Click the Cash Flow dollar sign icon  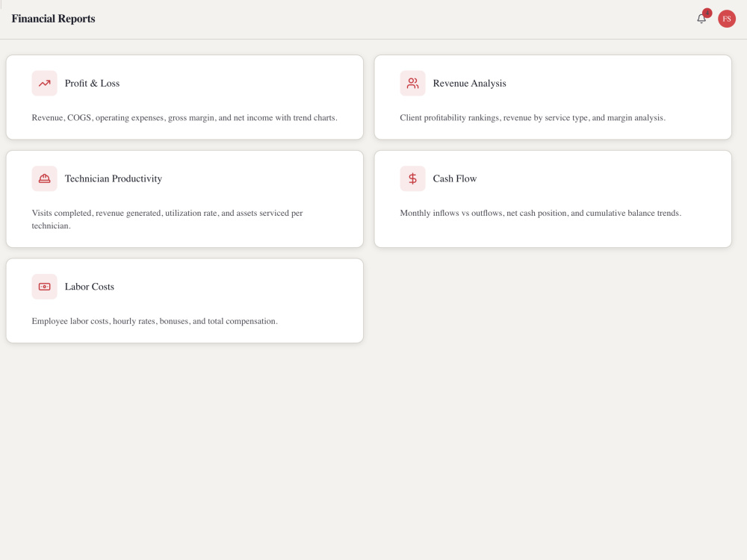coord(412,178)
